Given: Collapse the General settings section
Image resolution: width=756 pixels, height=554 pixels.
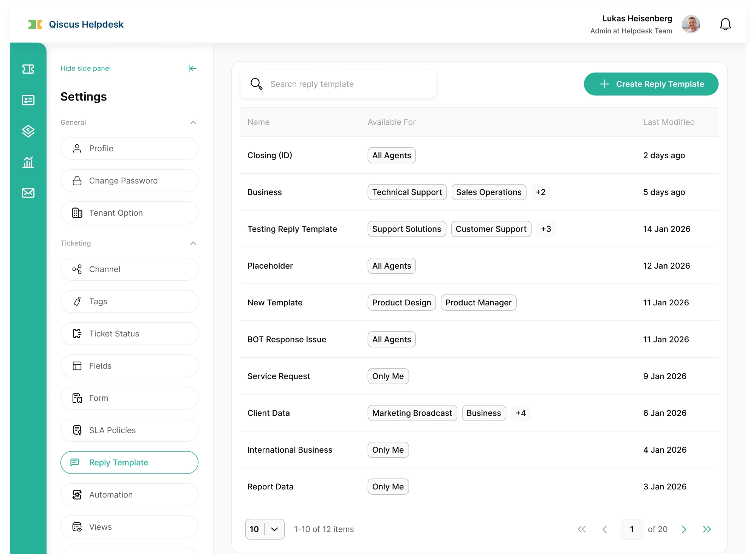Looking at the screenshot, I should (x=193, y=122).
